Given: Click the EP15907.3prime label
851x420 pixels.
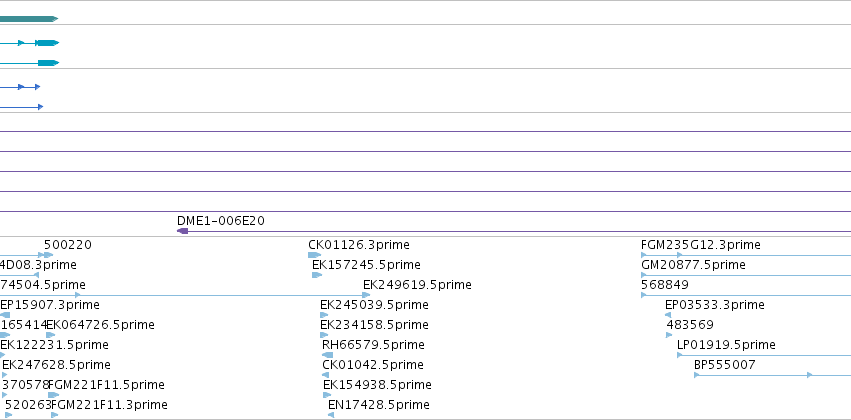Looking at the screenshot, I should (50, 305).
